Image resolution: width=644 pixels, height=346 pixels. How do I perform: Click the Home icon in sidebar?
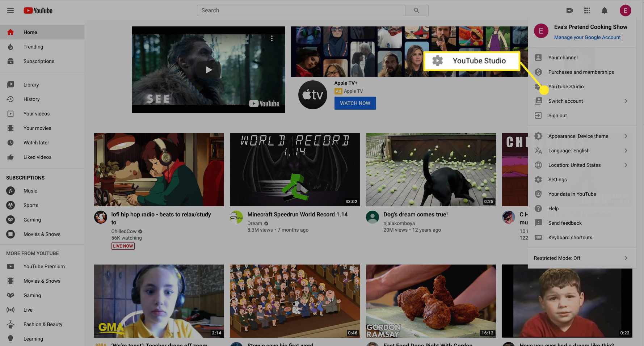[x=10, y=32]
